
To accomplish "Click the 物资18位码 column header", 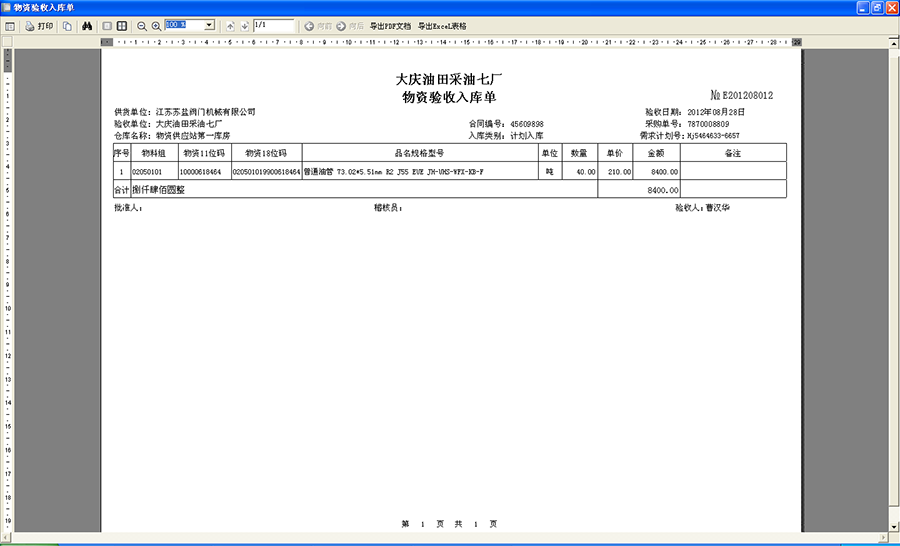I will [x=266, y=153].
